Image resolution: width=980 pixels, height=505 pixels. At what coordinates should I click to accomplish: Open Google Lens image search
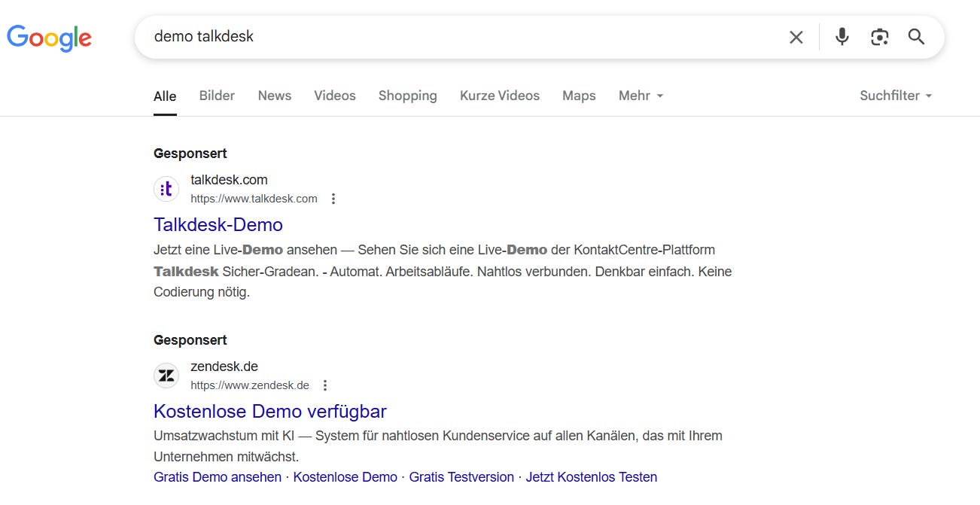[879, 37]
